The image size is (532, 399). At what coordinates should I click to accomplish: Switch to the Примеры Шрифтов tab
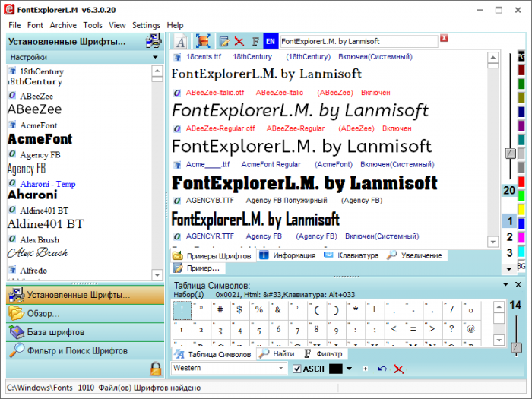pos(212,256)
